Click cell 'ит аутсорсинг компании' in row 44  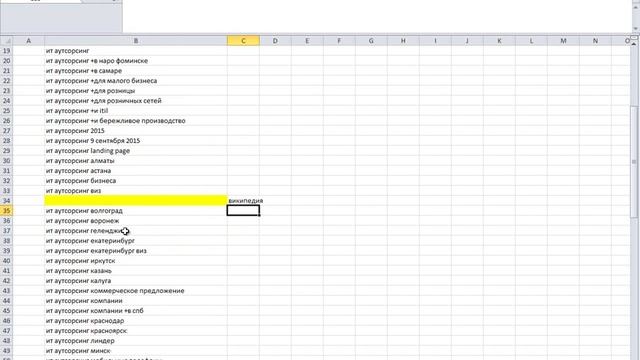136,301
